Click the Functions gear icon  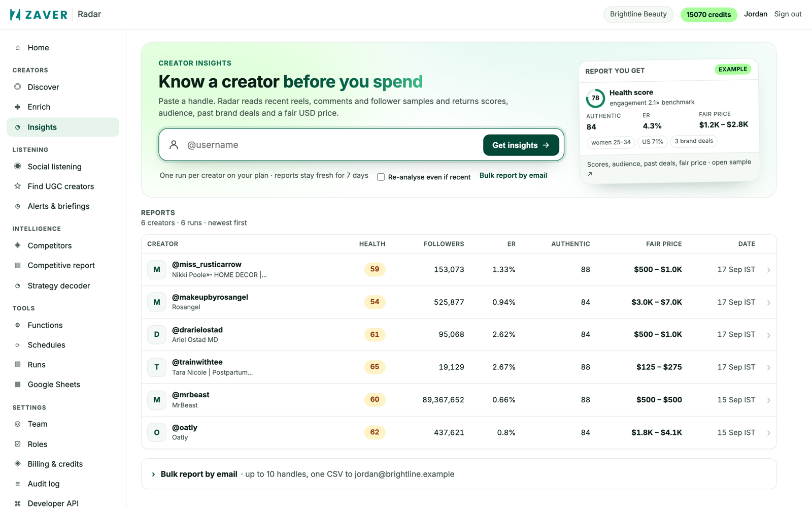tap(18, 325)
